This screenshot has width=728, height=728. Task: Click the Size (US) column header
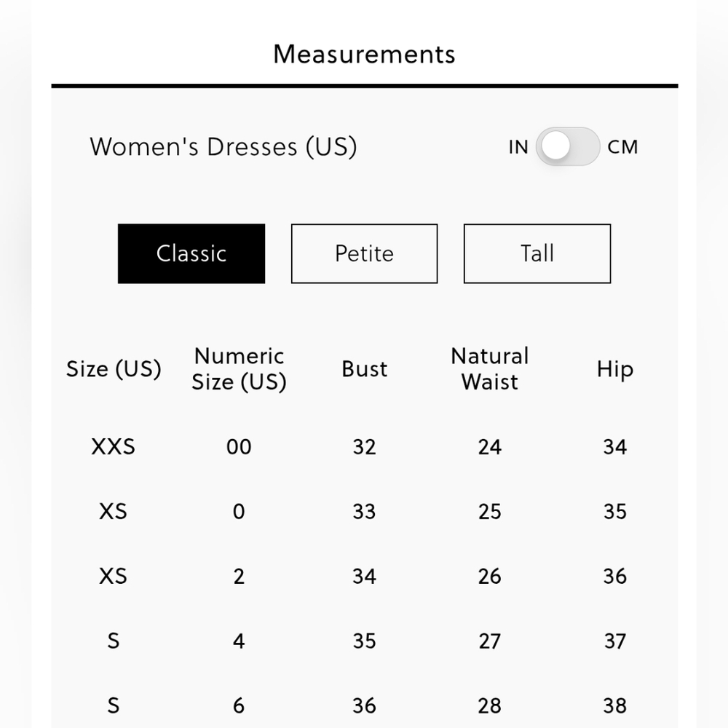coord(114,369)
